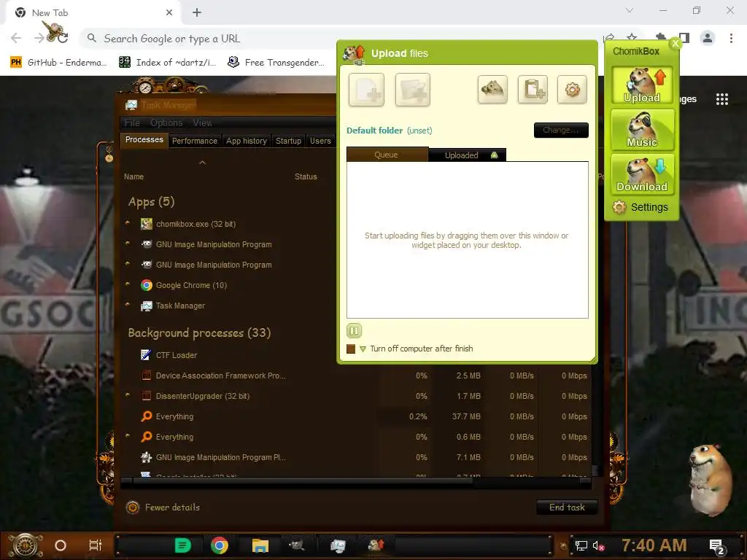The width and height of the screenshot is (747, 560).
Task: Select the Queue tab in Upload files
Action: click(387, 155)
